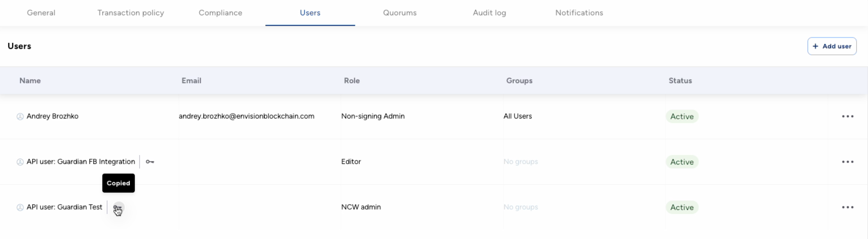Click avatar icon next to Andrey Brozhko
This screenshot has width=868, height=239.
click(20, 117)
